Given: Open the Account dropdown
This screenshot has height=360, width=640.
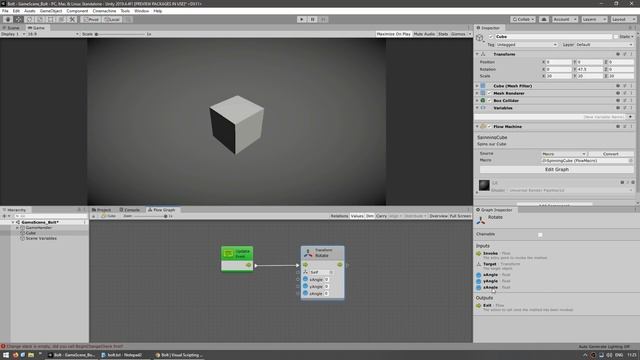Looking at the screenshot, I should [564, 19].
